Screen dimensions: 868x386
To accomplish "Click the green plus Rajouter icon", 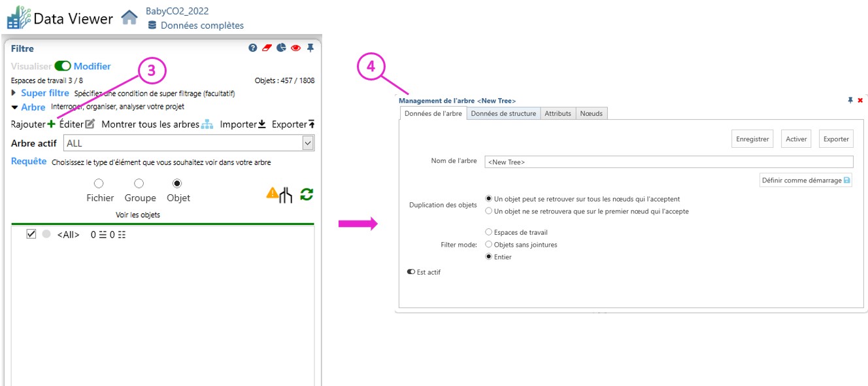I will 52,124.
